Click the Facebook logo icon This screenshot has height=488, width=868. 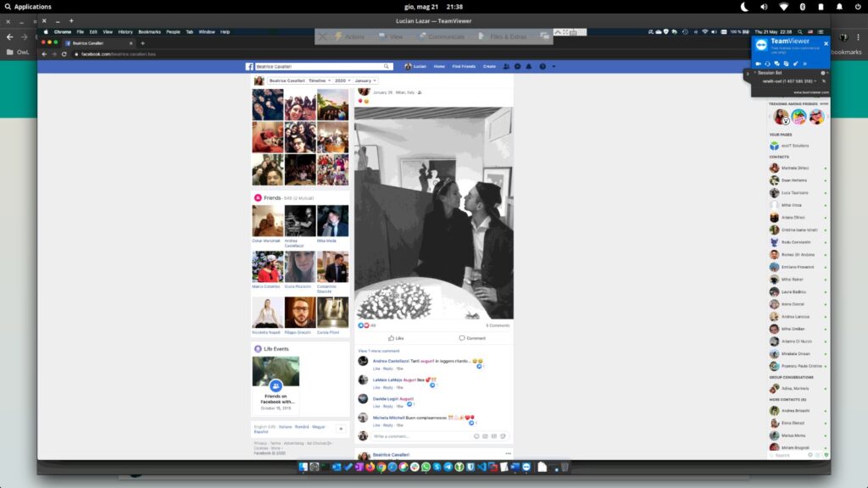coord(250,66)
